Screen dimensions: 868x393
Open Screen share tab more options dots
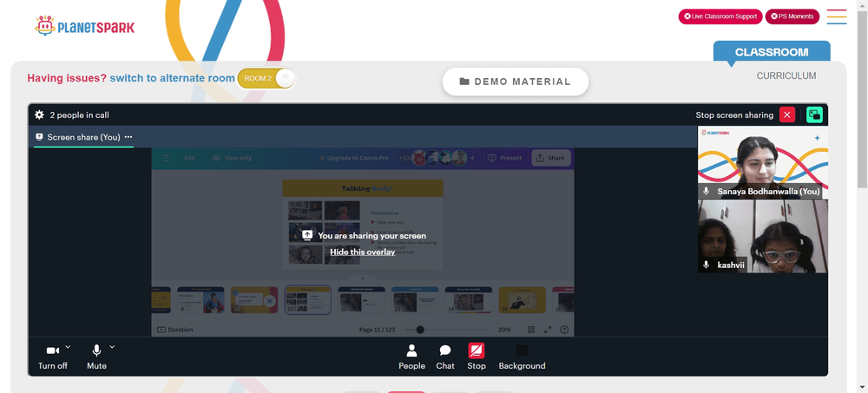click(128, 137)
